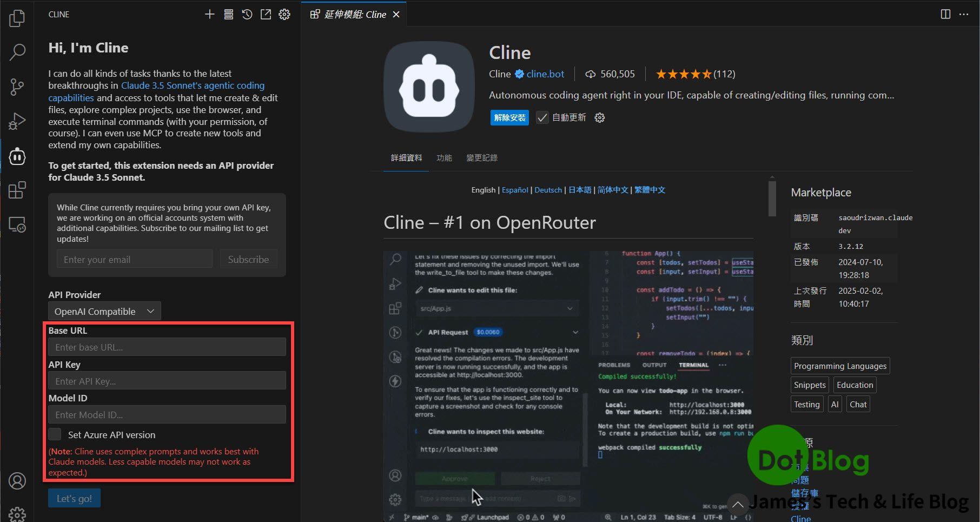
Task: Click the scroll-to-top chevron button
Action: tap(738, 504)
